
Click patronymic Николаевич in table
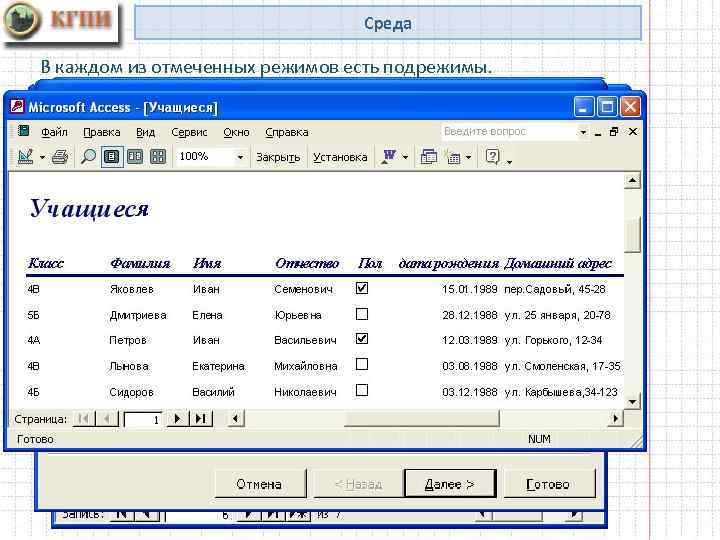click(x=305, y=392)
